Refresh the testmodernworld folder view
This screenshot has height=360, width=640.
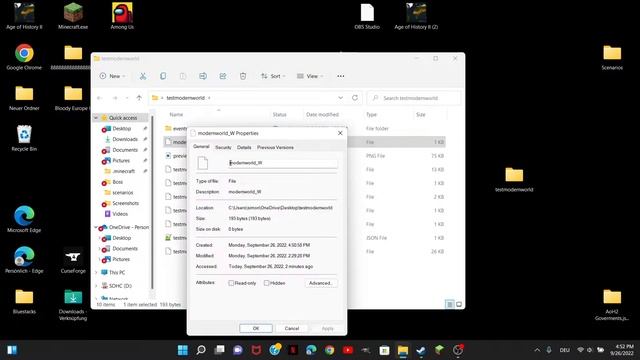[x=355, y=98]
